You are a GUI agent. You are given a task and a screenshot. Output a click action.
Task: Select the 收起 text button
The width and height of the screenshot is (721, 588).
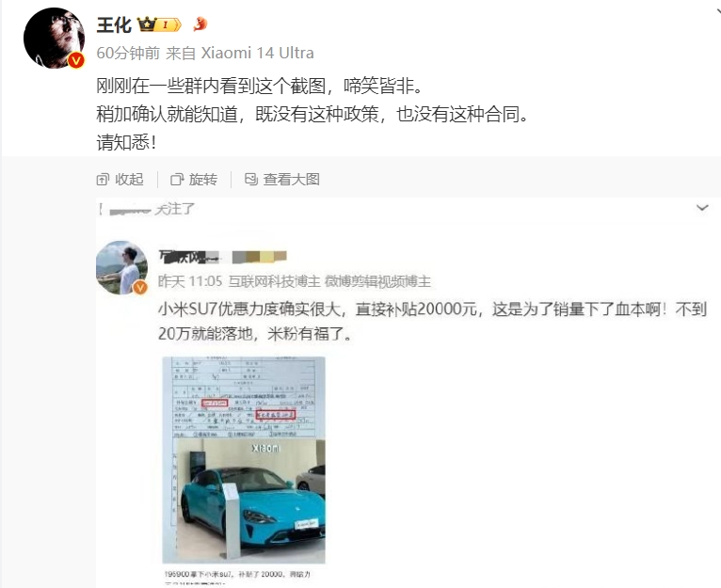pos(129,180)
